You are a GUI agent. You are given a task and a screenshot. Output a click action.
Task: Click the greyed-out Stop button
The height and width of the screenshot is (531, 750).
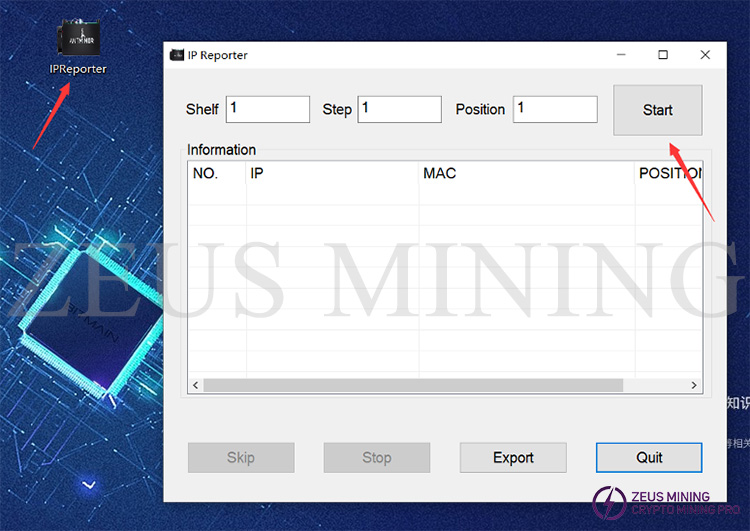click(377, 458)
